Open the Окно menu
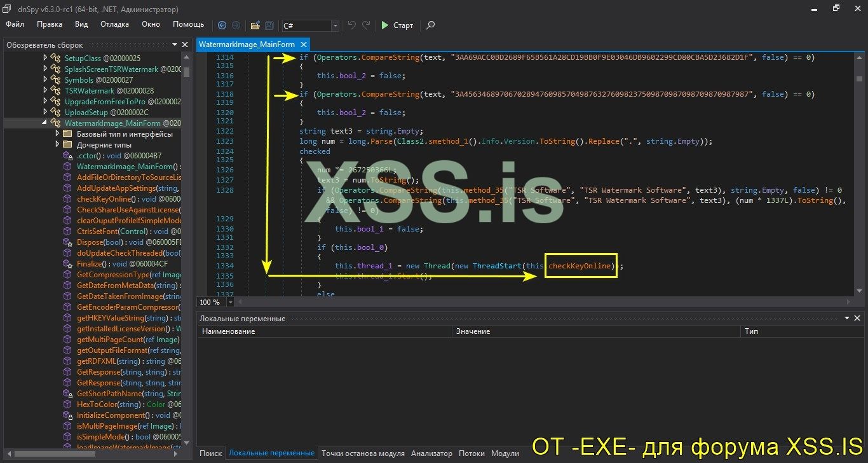The width and height of the screenshot is (868, 463). point(151,24)
